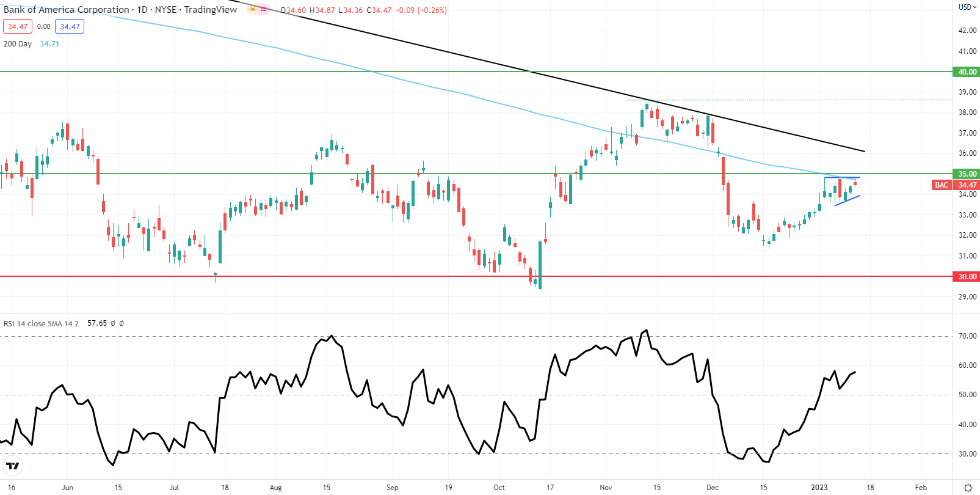Click the BAC ticker price label
Viewport: 980px width, 495px height.
[x=942, y=185]
